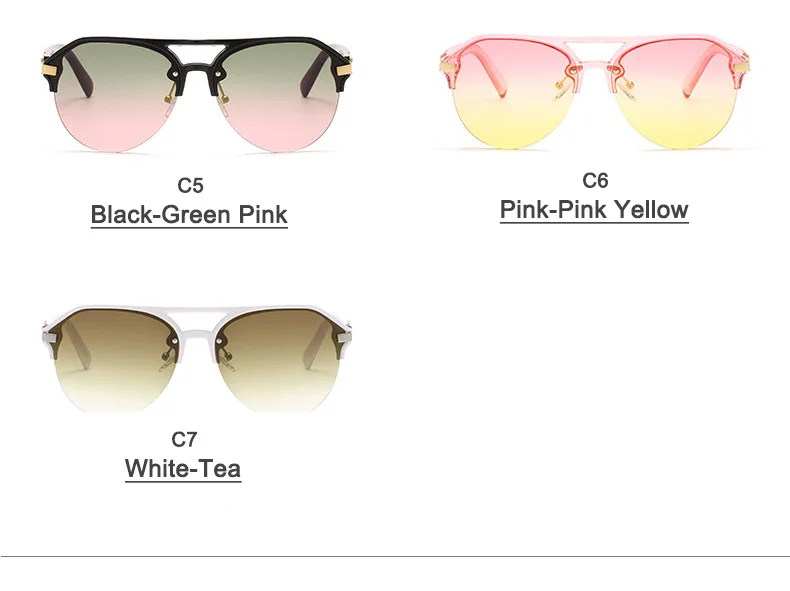Open the Black-Green Pink underlined link
This screenshot has width=790, height=591.
[x=189, y=215]
